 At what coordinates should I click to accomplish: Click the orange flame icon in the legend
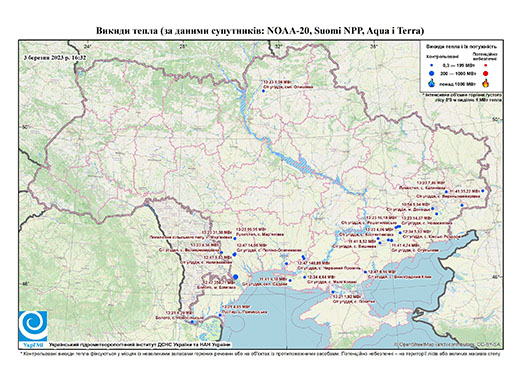(485, 83)
